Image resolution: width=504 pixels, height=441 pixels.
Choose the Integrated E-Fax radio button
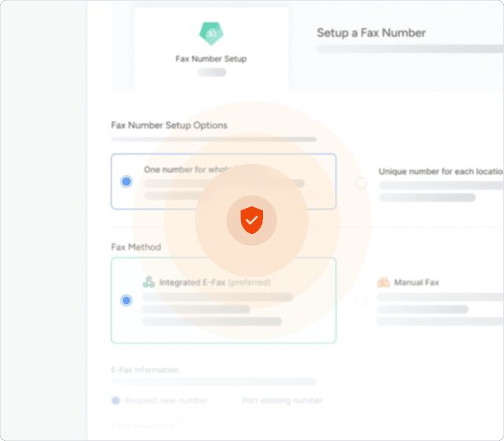click(126, 300)
